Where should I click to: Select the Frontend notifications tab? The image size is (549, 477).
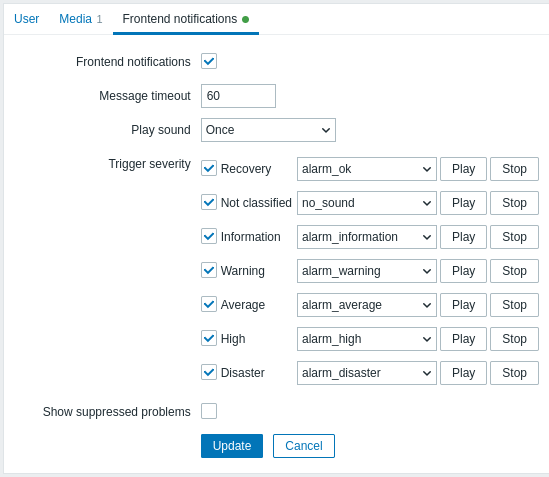pos(186,19)
